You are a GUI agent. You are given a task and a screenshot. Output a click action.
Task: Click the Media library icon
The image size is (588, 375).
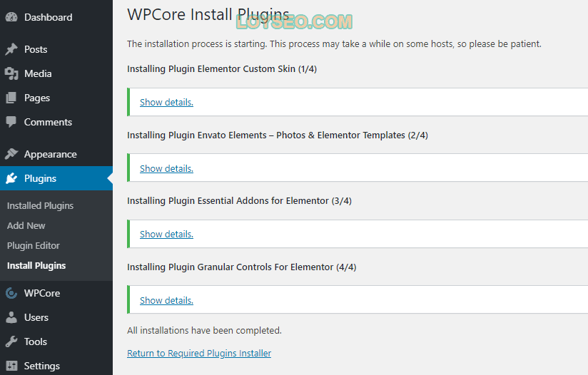[11, 73]
